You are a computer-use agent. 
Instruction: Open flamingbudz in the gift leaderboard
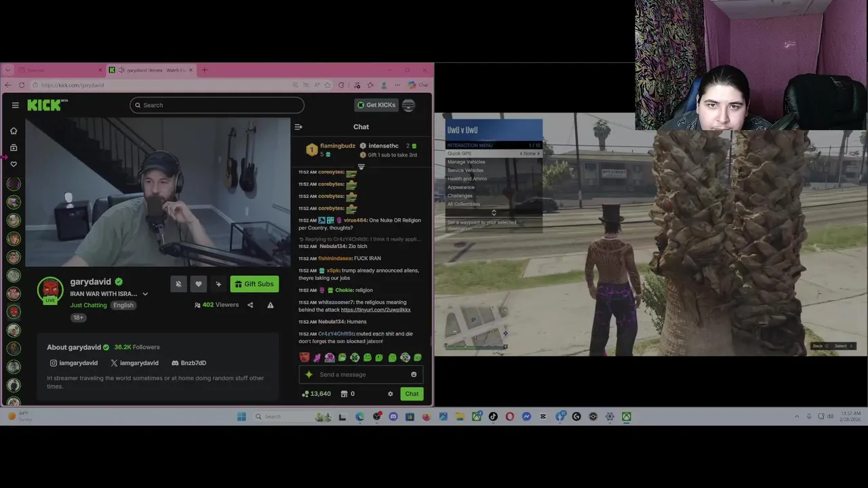click(337, 146)
